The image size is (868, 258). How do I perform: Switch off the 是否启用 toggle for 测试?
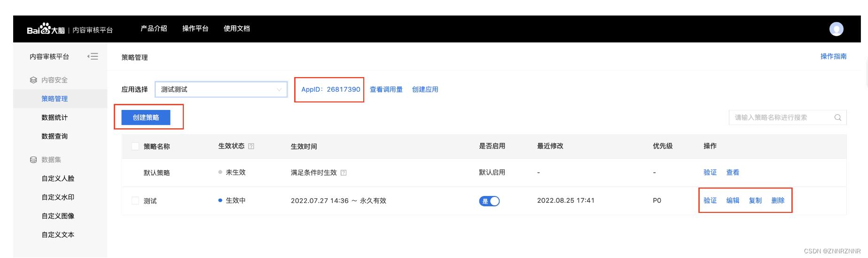pyautogui.click(x=489, y=201)
